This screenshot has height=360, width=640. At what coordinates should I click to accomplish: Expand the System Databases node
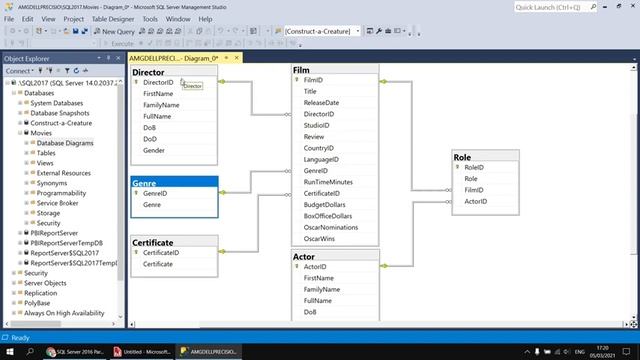pyautogui.click(x=20, y=103)
